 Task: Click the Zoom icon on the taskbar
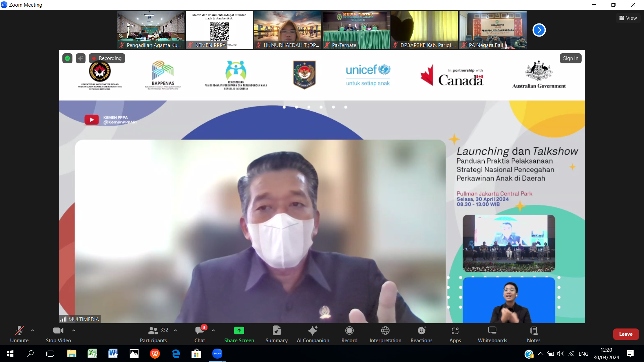[217, 354]
